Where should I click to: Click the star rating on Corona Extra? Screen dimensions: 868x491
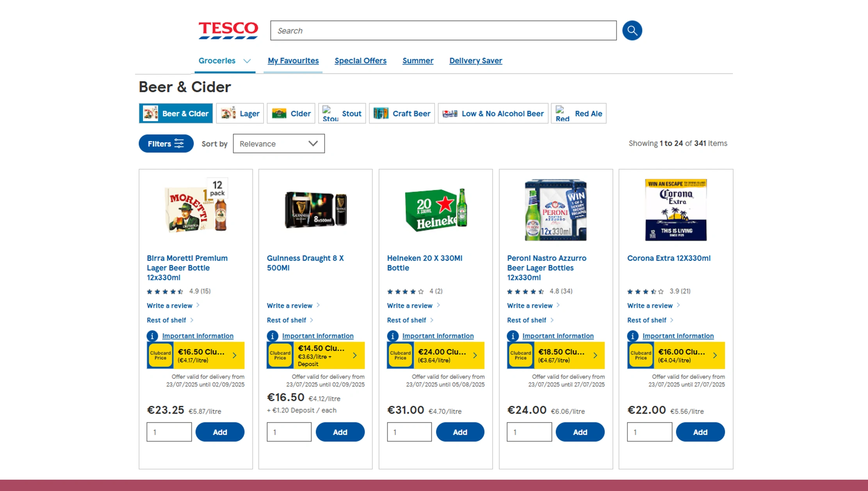[645, 291]
